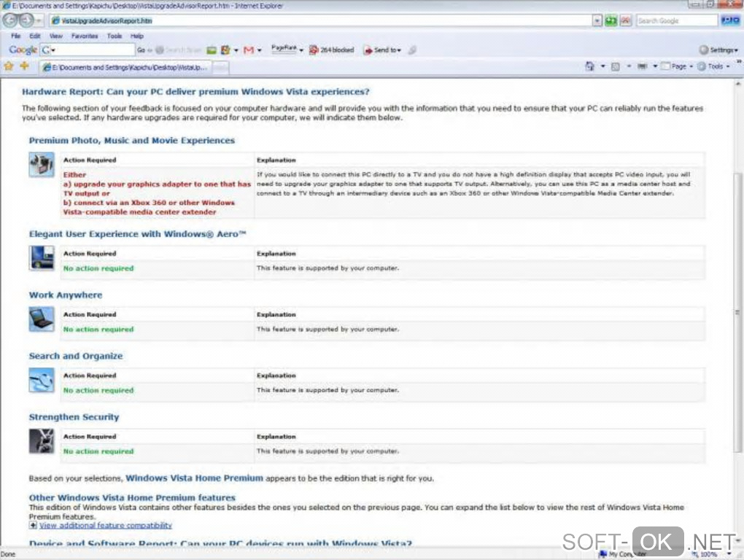Click the Google logo on the toolbar
This screenshot has width=744, height=560.
point(23,50)
